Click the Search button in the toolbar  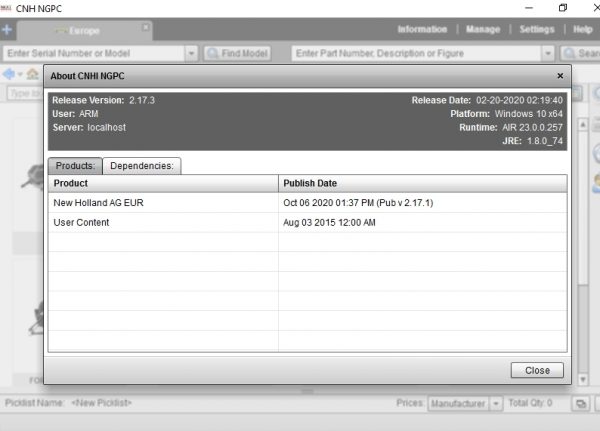580,53
